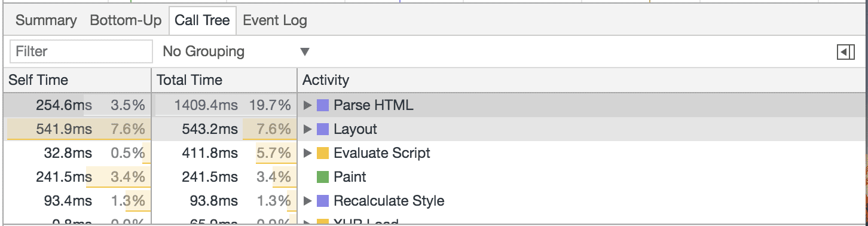
Task: Expand the Layout activity row
Action: point(308,129)
